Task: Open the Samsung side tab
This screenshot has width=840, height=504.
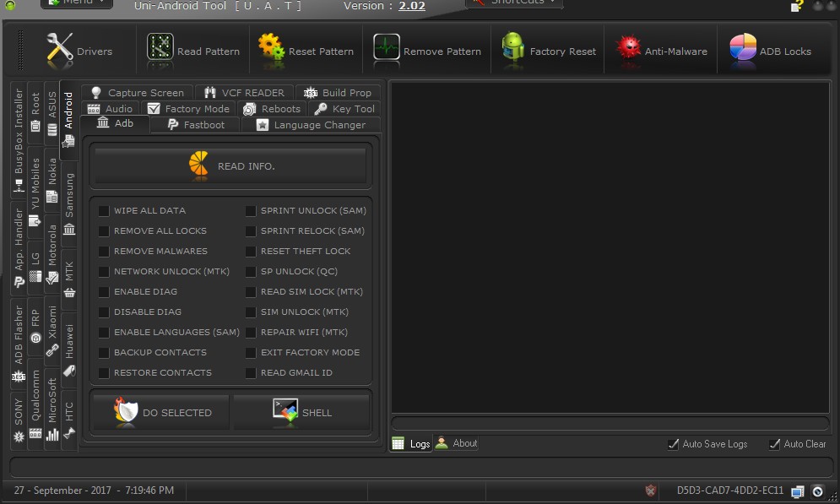Action: pyautogui.click(x=69, y=203)
